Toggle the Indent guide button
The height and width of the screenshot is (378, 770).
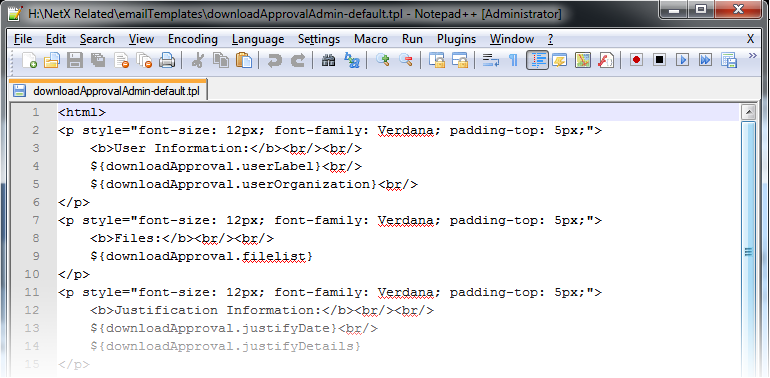[x=537, y=60]
